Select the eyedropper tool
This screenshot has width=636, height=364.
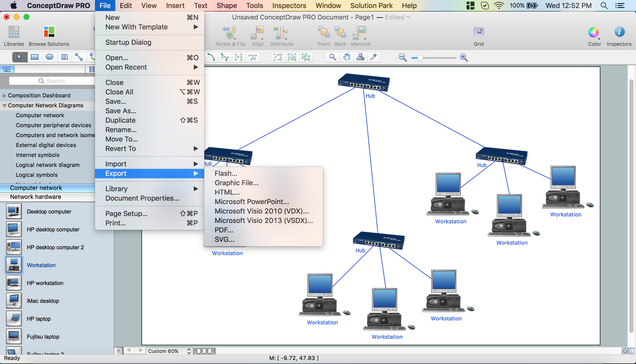tap(374, 57)
